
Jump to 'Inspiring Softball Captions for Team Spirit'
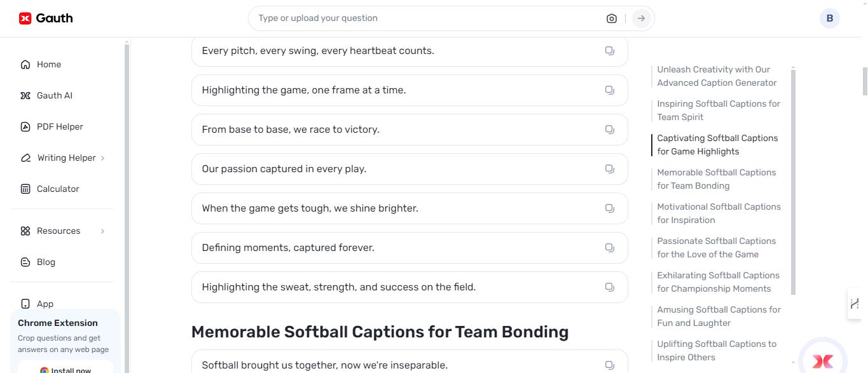(718, 110)
